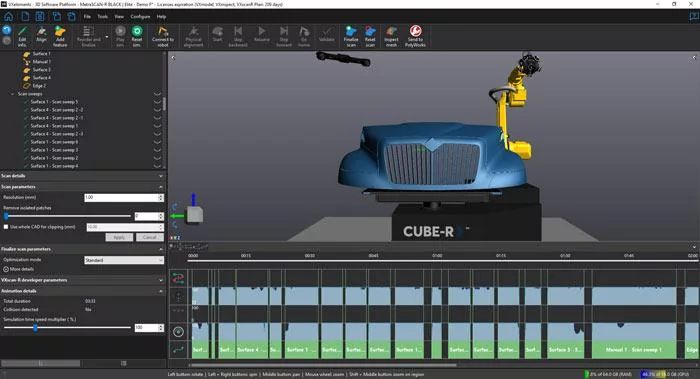Screen dimensions: 700x379
Task: Adjust Simulation time speed multiplier slider
Action: (35, 328)
